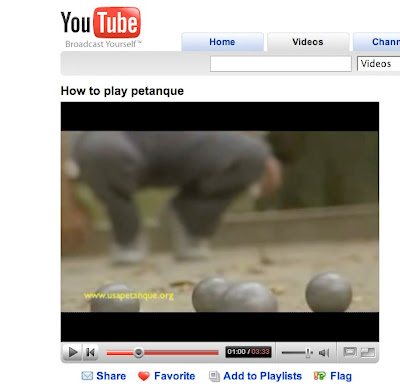This screenshot has height=387, width=400.
Task: Play the petanque video
Action: point(72,352)
